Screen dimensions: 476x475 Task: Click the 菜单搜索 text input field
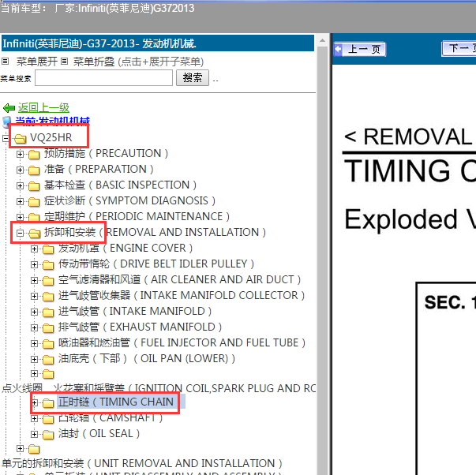pyautogui.click(x=104, y=78)
